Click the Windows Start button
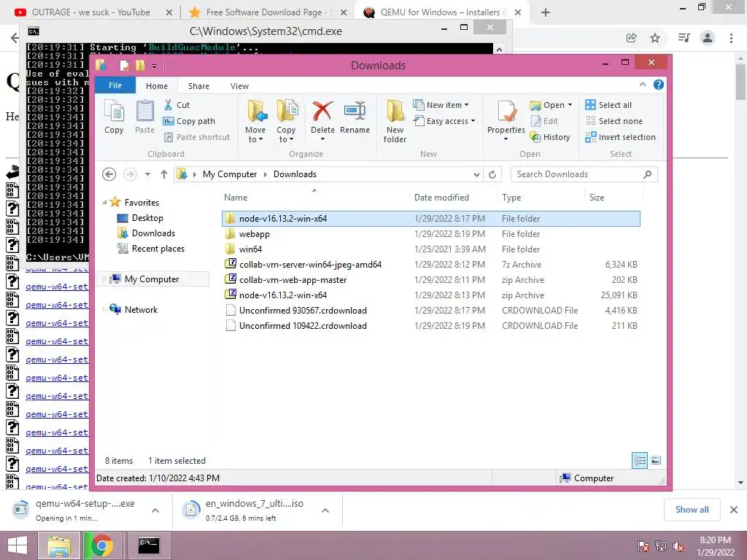This screenshot has height=560, width=747. tap(18, 545)
